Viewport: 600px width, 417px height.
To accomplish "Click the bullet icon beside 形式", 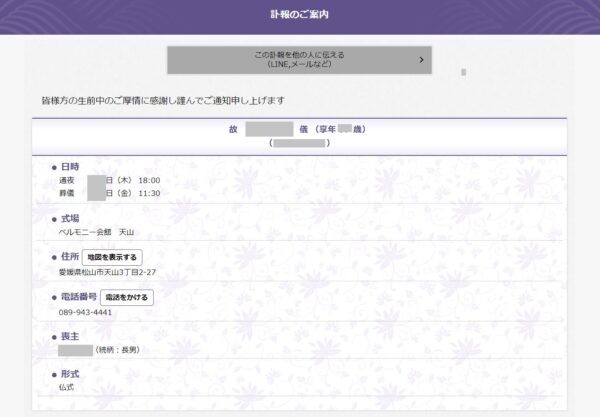I will [54, 374].
